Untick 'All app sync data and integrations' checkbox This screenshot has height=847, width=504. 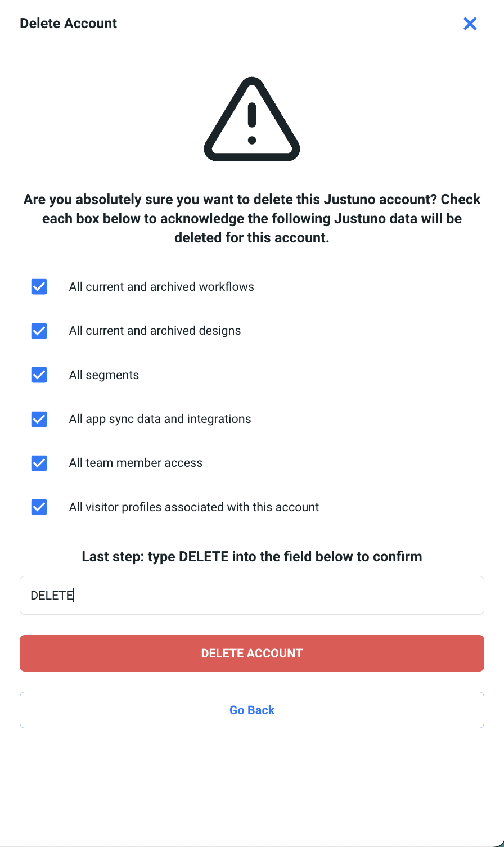(x=39, y=419)
